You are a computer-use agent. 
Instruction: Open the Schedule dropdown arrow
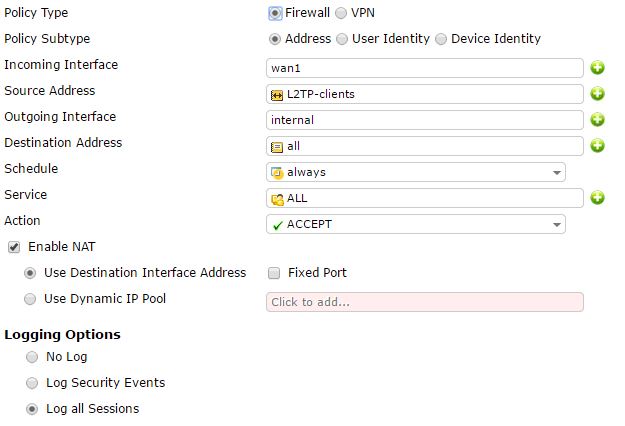click(556, 173)
